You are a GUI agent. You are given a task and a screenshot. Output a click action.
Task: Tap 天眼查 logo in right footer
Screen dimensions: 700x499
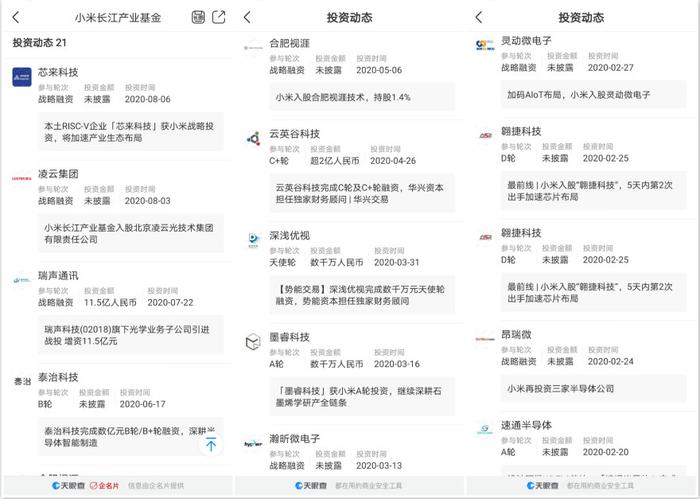point(542,486)
